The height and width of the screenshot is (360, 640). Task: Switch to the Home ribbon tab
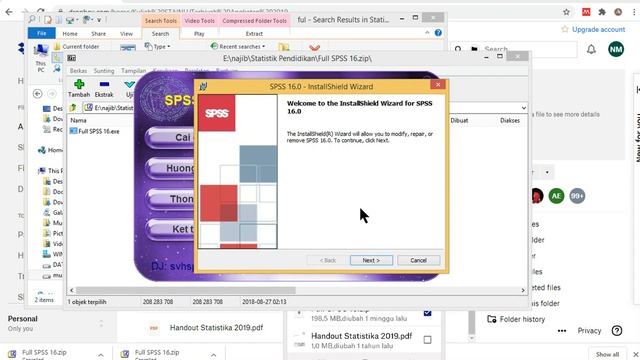tap(70, 33)
